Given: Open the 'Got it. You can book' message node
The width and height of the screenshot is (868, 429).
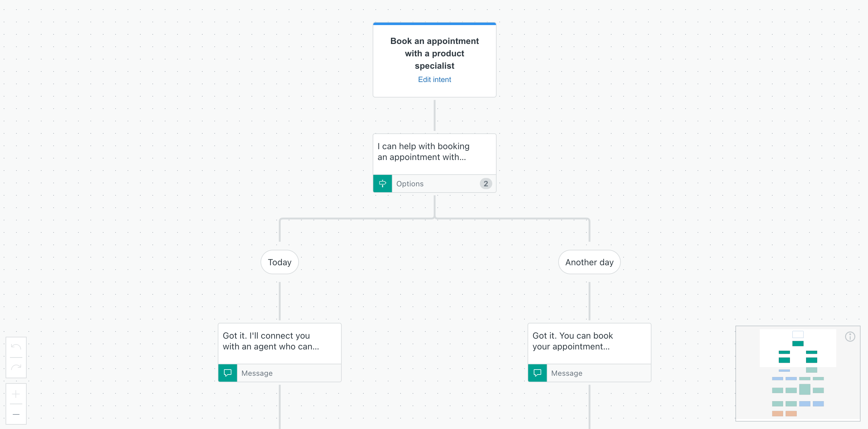Looking at the screenshot, I should coord(589,341).
